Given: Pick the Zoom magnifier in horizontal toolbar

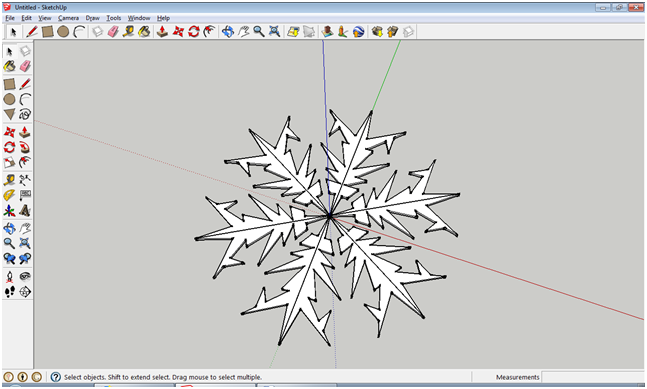Looking at the screenshot, I should tap(259, 31).
